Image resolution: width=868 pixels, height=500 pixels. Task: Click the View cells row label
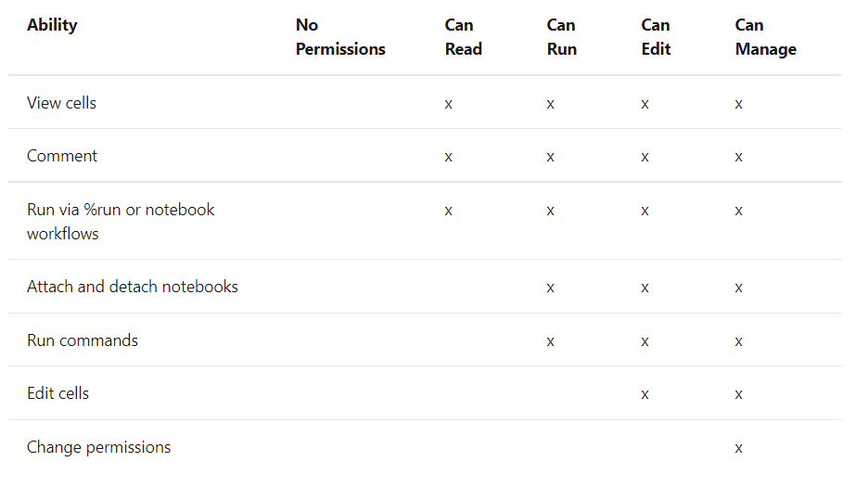point(61,103)
